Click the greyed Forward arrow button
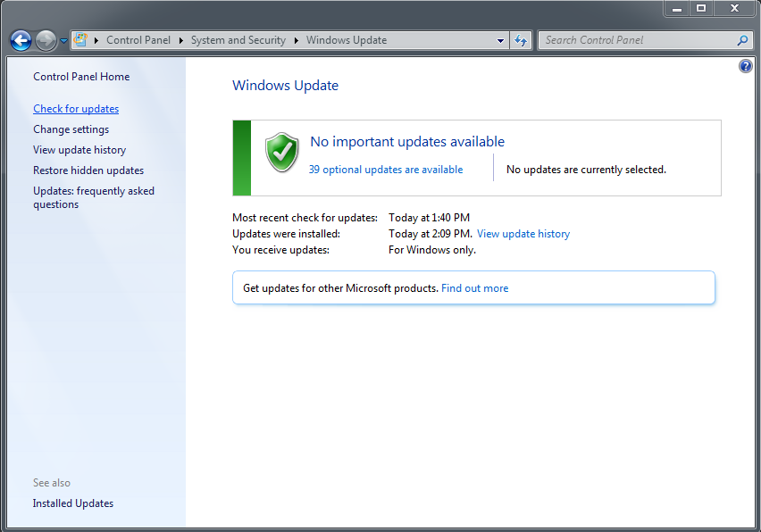This screenshot has height=532, width=761. pyautogui.click(x=46, y=40)
